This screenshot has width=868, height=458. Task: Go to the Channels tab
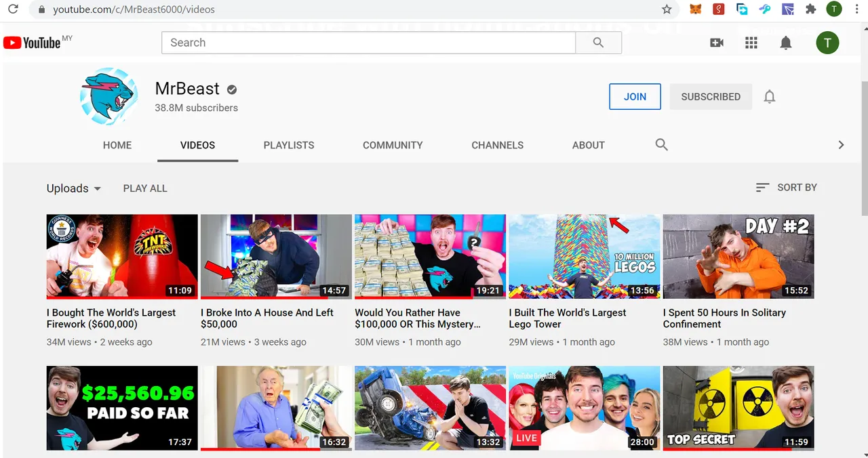(498, 145)
